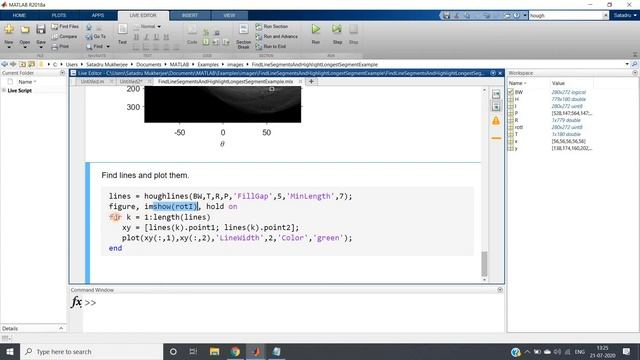The image size is (640, 360).
Task: Click the Windows Start button
Action: pos(10,351)
